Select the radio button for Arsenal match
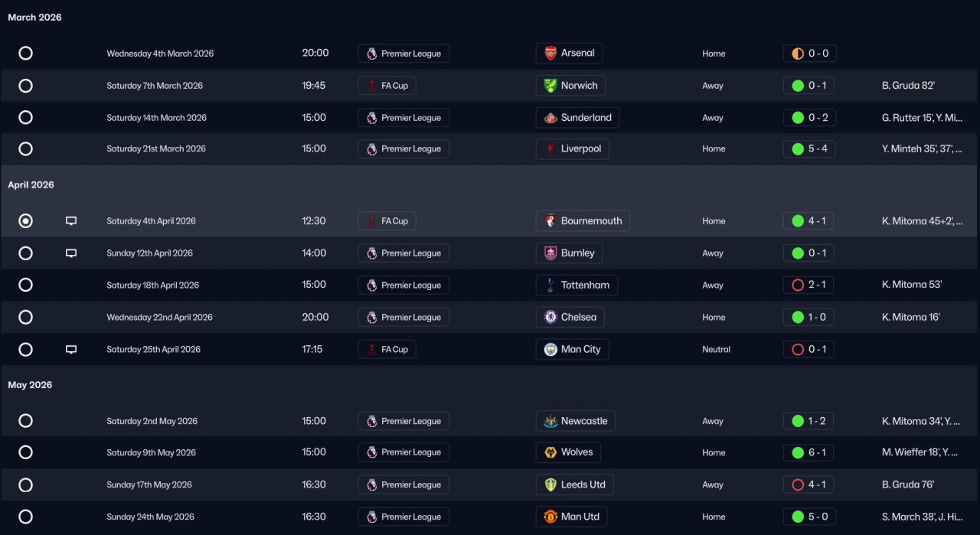 (x=25, y=54)
